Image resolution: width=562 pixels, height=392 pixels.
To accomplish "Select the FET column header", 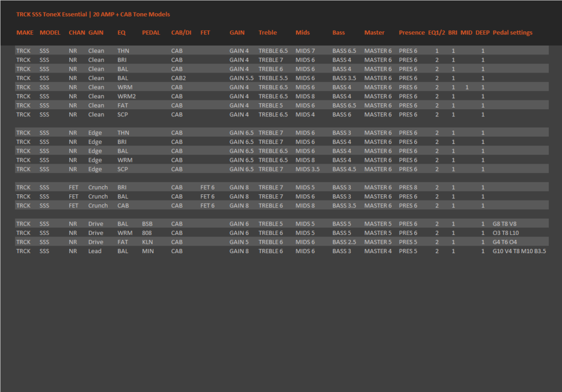I will click(x=205, y=32).
